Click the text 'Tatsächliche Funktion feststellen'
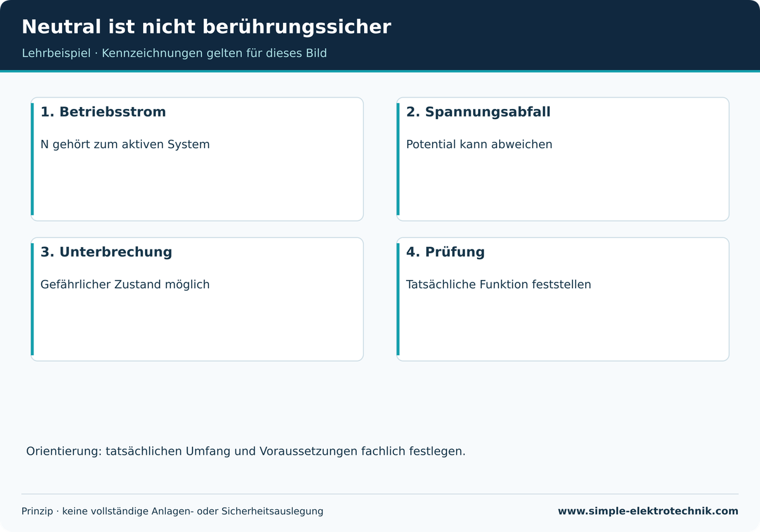 (498, 284)
